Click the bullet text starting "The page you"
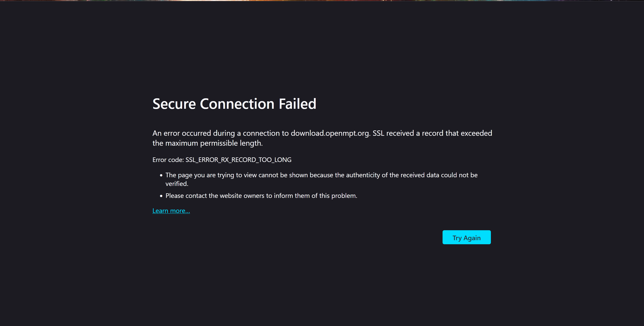This screenshot has height=326, width=644. 321,175
